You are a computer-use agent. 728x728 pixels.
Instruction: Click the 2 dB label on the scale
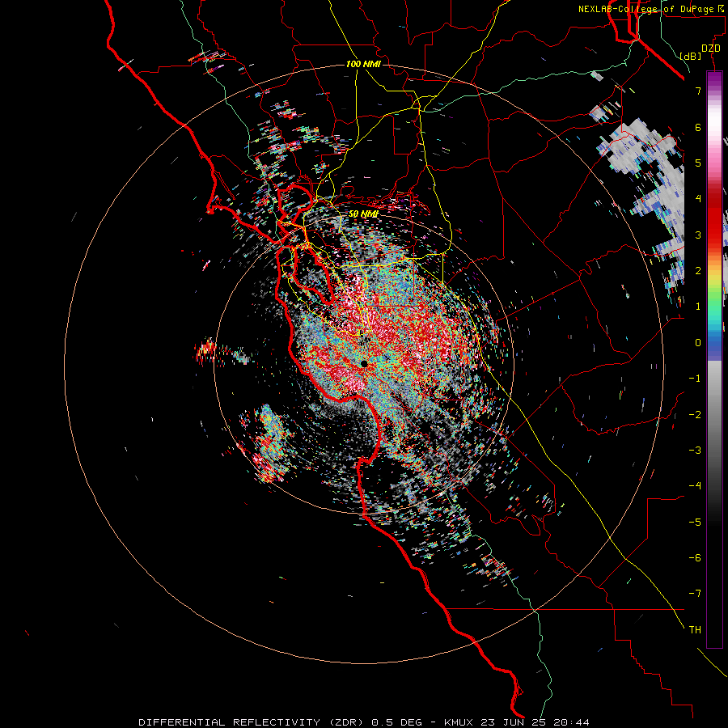[698, 271]
